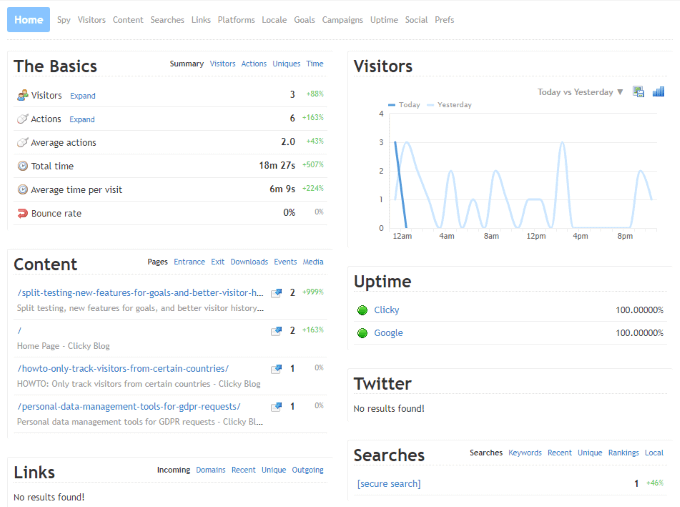The width and height of the screenshot is (680, 507).
Task: Click green status icon beside Clicky uptime
Action: click(x=362, y=310)
